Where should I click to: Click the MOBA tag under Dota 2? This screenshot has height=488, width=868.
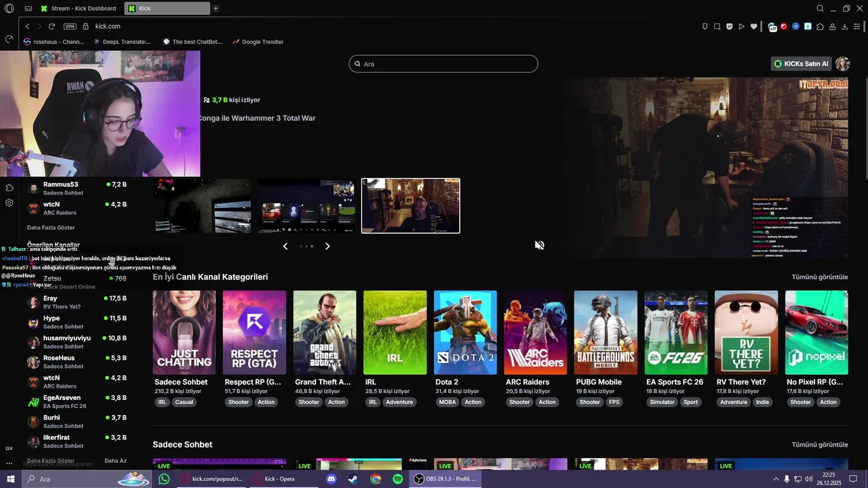pos(448,402)
